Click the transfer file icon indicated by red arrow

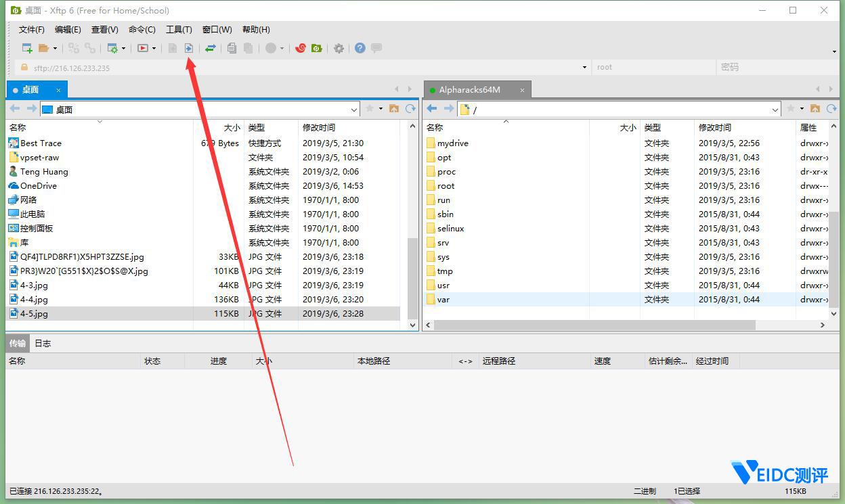click(x=190, y=48)
